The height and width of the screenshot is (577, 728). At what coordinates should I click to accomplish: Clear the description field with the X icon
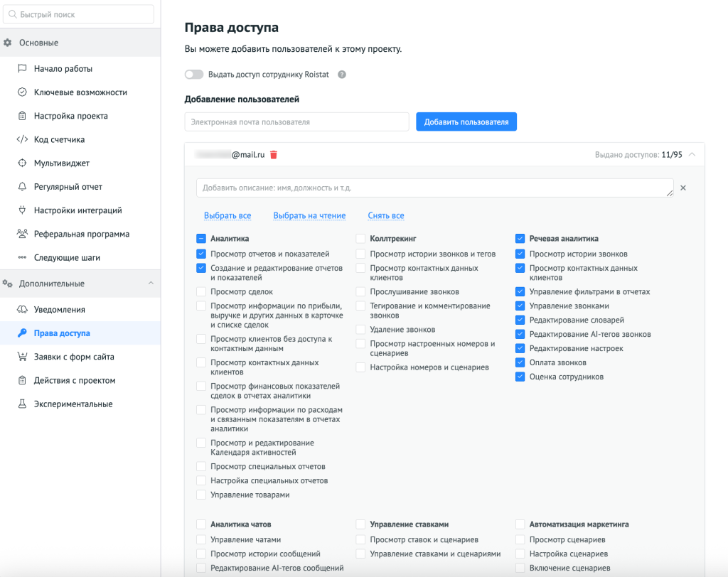[683, 188]
